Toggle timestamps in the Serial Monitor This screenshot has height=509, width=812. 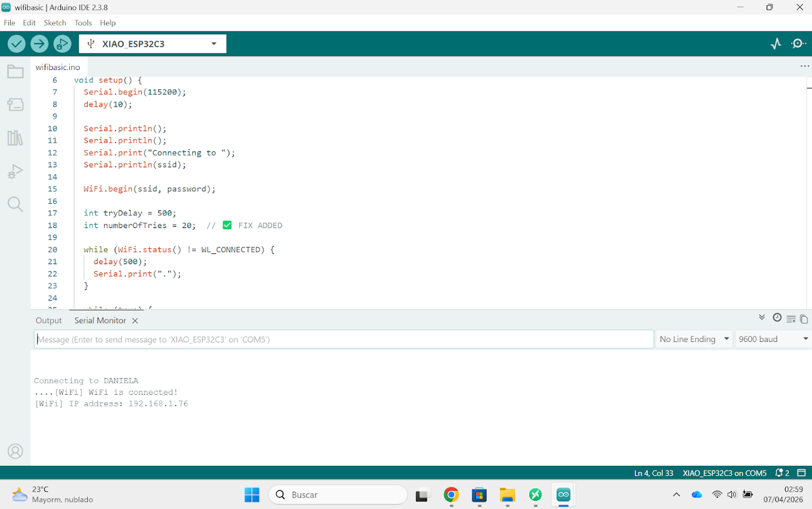777,318
